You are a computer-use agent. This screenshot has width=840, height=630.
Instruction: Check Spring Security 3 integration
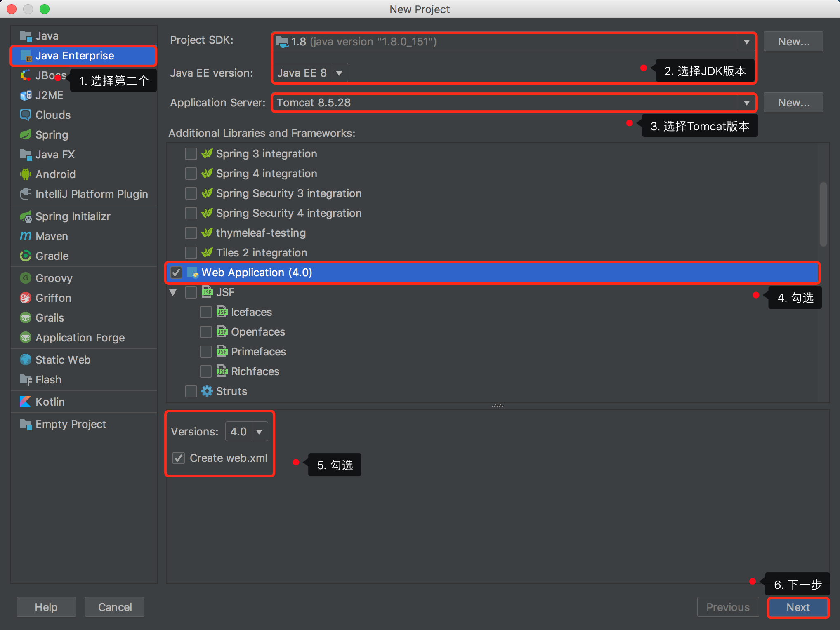[191, 193]
